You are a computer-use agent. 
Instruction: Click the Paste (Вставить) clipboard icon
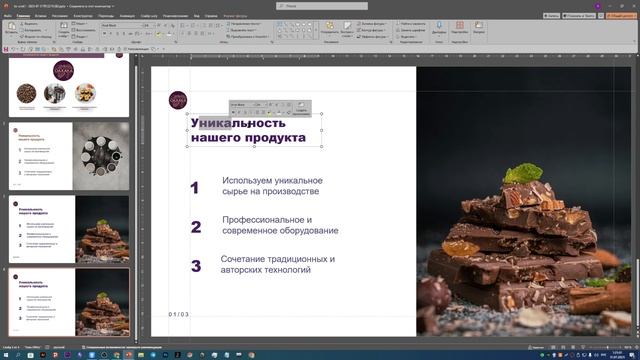coord(11,26)
